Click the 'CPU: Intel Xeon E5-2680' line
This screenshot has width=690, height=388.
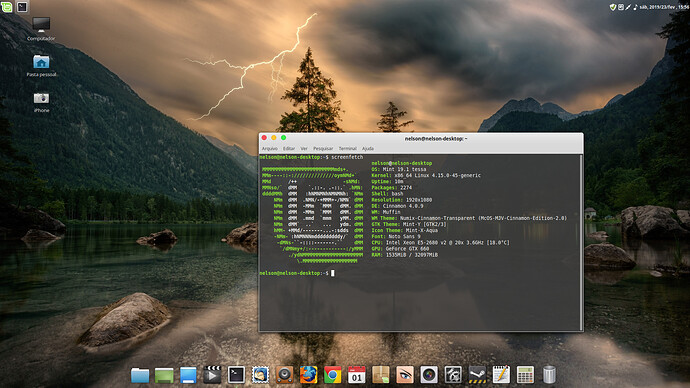[440, 242]
